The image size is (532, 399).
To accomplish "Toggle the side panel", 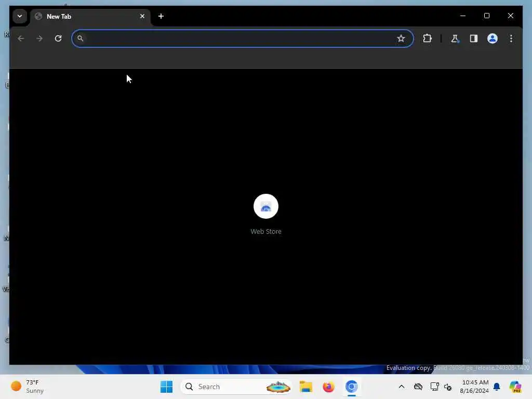I will 474,38.
